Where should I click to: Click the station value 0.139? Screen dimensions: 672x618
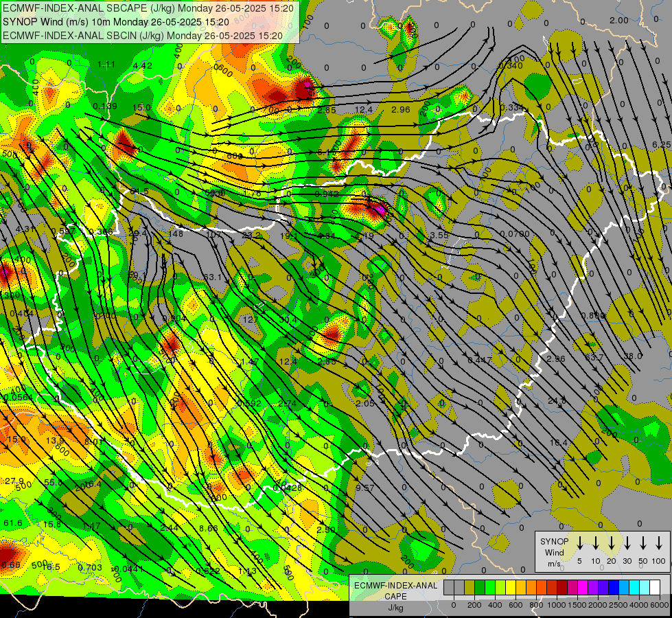click(x=105, y=106)
